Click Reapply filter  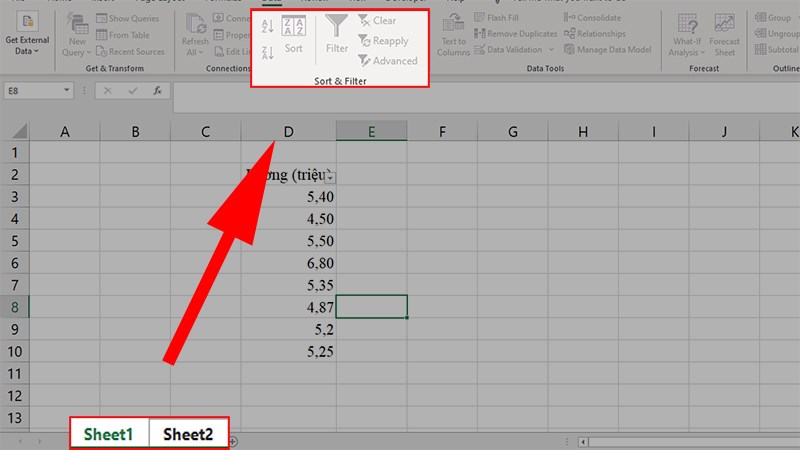383,40
